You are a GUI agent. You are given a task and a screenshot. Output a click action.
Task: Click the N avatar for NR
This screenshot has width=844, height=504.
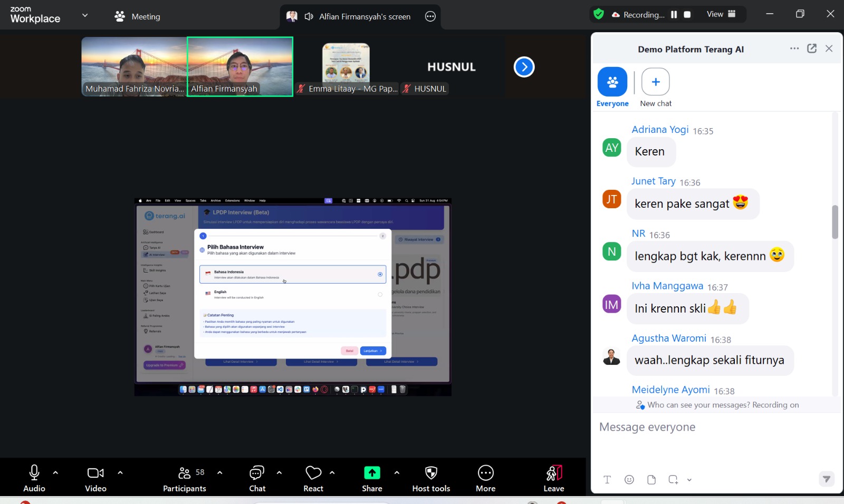(612, 252)
